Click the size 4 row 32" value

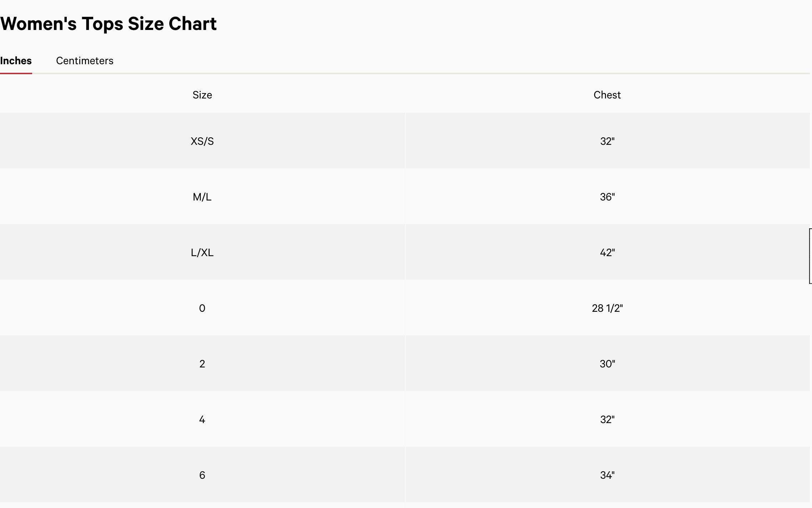[607, 420]
